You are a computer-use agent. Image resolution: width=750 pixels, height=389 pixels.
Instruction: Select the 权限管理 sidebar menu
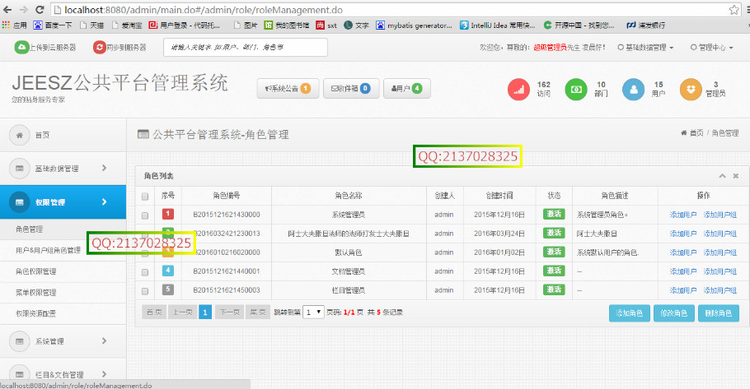63,202
